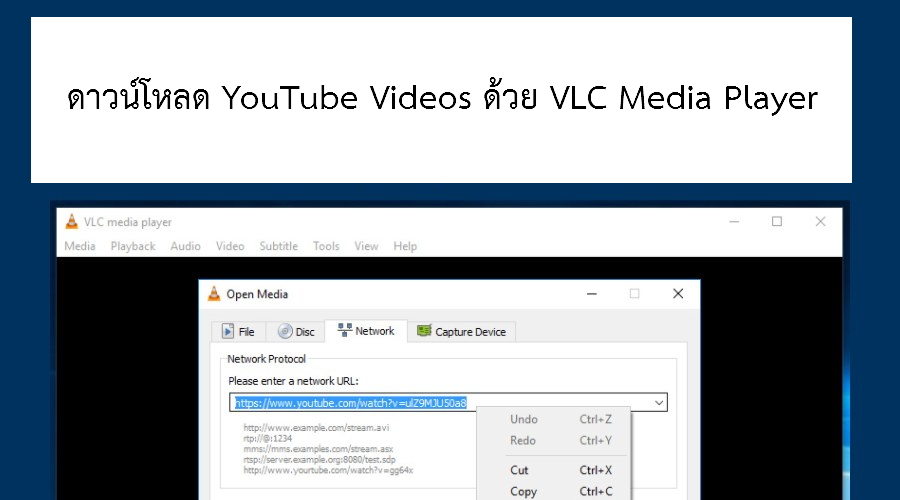Viewport: 900px width, 500px height.
Task: Open the Media menu in VLC
Action: pyautogui.click(x=80, y=246)
